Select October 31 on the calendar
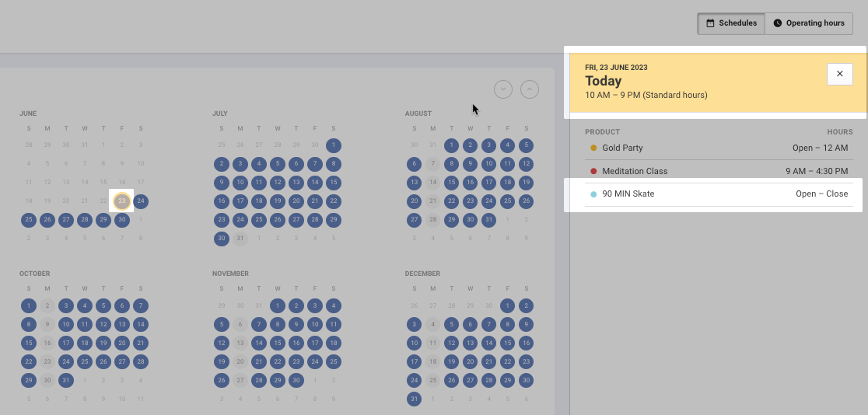 66,381
